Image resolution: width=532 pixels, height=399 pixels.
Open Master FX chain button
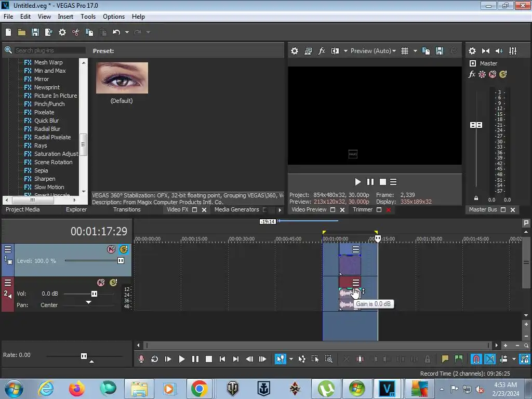coord(472,74)
